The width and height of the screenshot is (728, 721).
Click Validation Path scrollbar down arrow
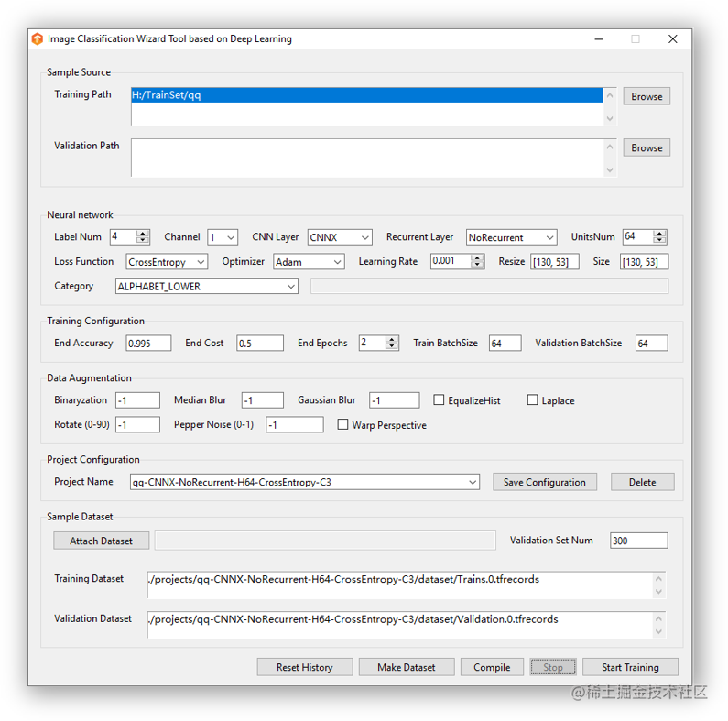610,170
